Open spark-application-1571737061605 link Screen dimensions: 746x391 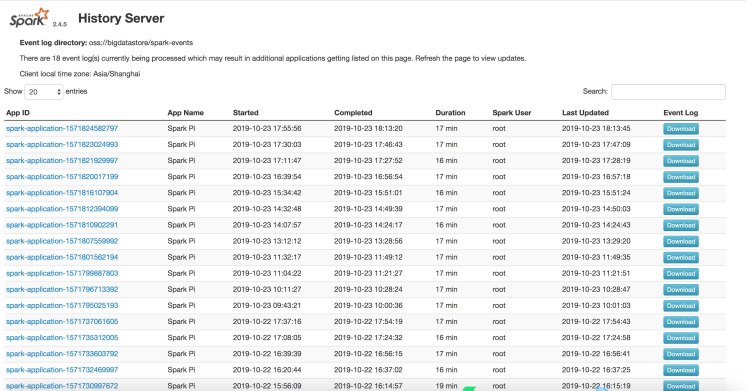click(62, 322)
